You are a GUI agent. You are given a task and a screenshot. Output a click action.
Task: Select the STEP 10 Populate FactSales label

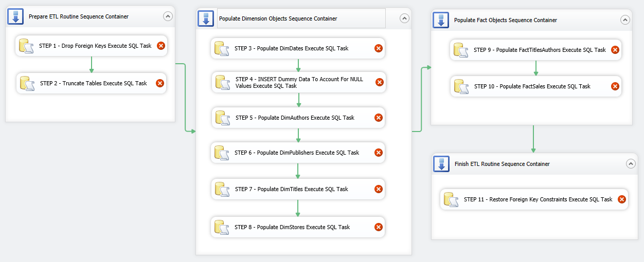pyautogui.click(x=532, y=86)
